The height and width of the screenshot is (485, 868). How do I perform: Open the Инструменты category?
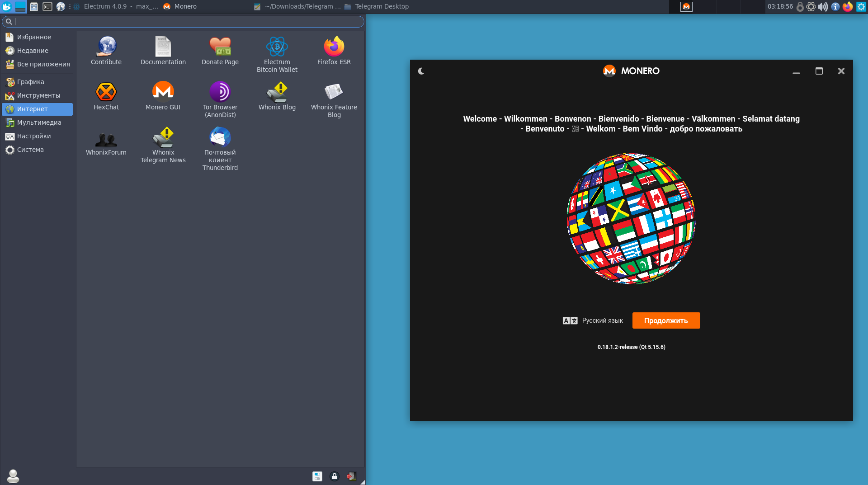pyautogui.click(x=38, y=95)
